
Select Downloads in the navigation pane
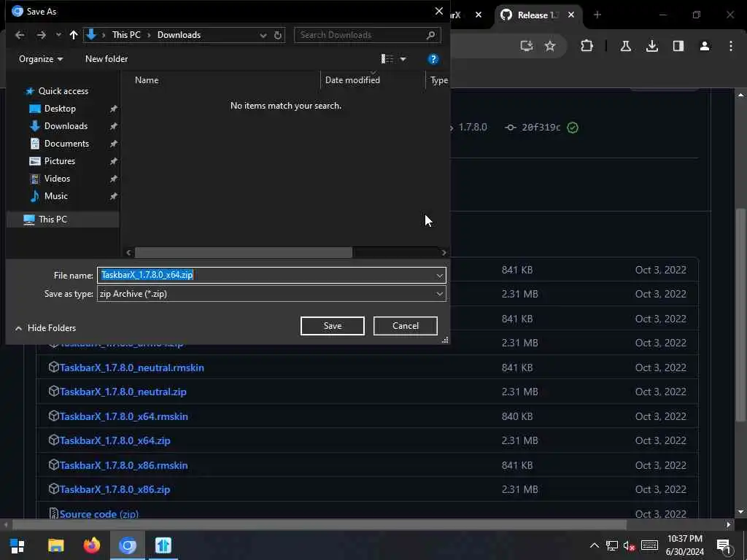tap(66, 126)
